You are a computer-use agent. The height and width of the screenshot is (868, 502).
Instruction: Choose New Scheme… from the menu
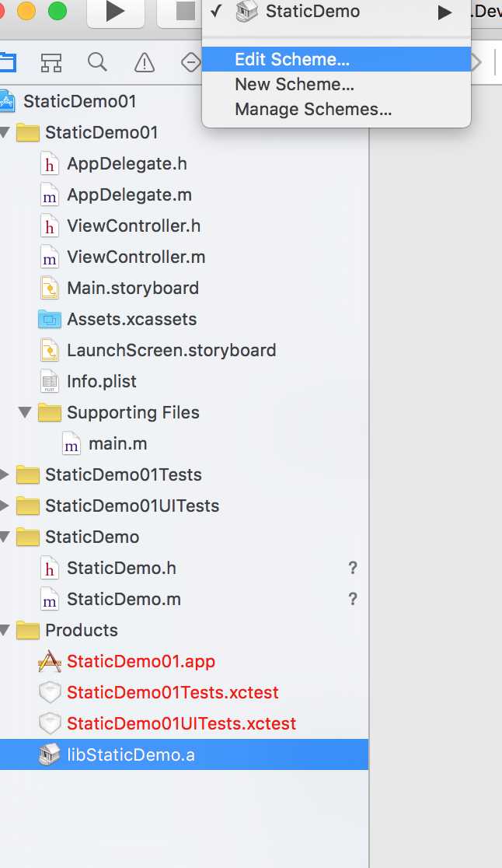pos(336,84)
